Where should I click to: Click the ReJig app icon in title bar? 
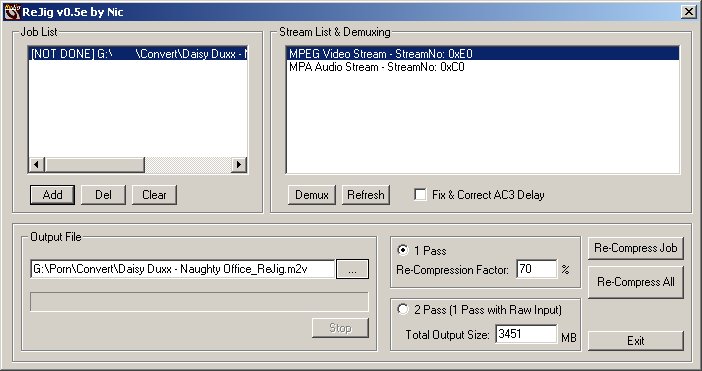12,12
